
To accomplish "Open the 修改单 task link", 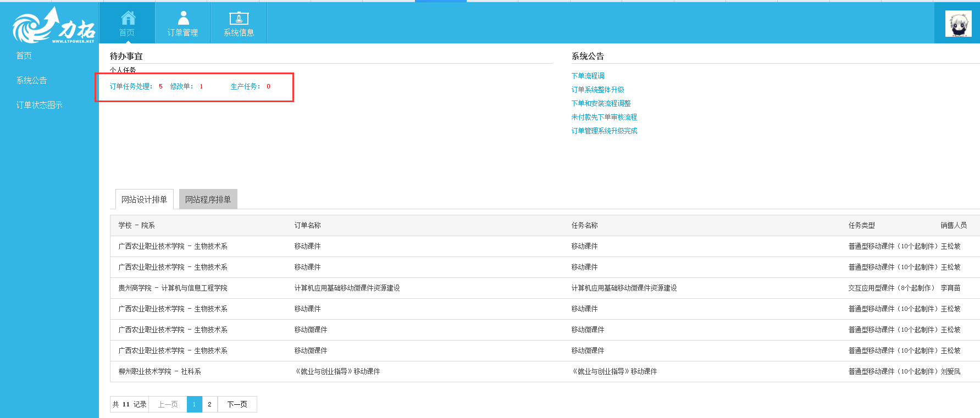I will point(181,86).
